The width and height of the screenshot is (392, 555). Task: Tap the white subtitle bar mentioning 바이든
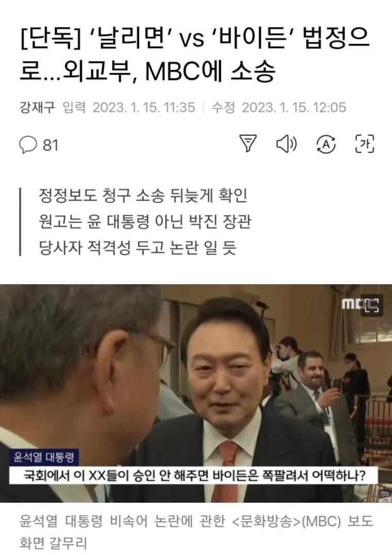click(194, 476)
